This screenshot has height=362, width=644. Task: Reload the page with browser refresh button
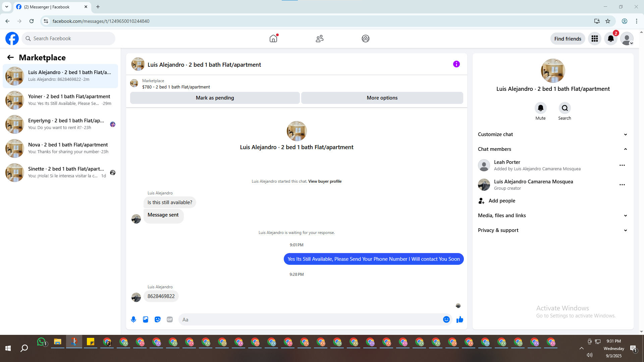click(x=32, y=21)
